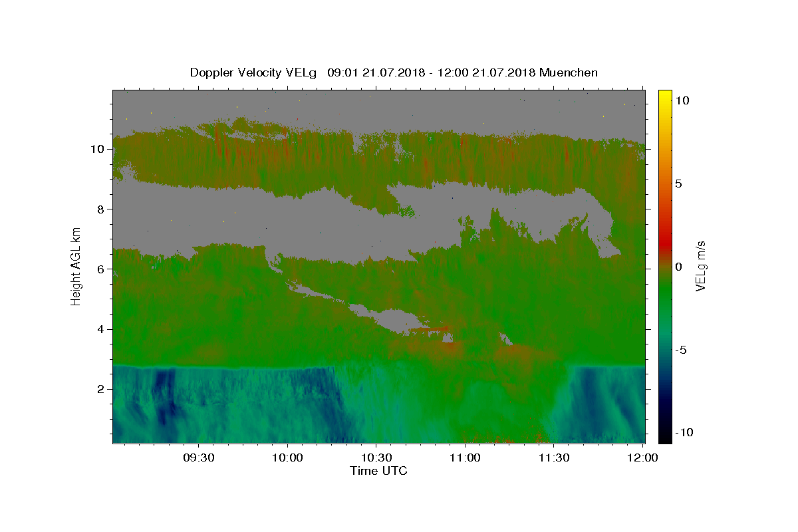Click the 'Height AGL km' axis label
The image size is (798, 532).
point(76,266)
